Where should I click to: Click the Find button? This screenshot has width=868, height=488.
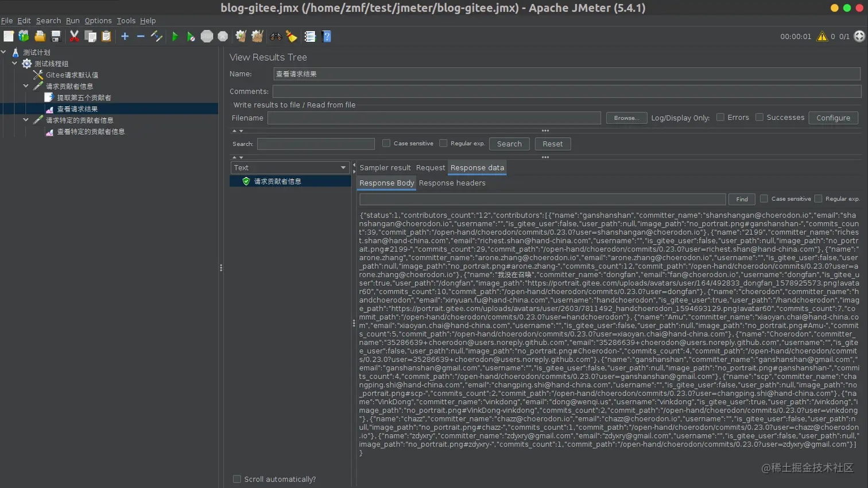pos(742,199)
